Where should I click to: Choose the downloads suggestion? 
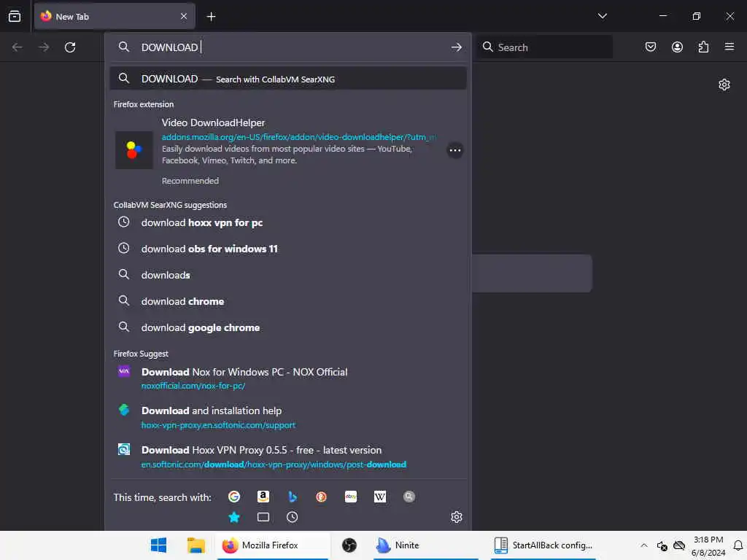[287, 275]
